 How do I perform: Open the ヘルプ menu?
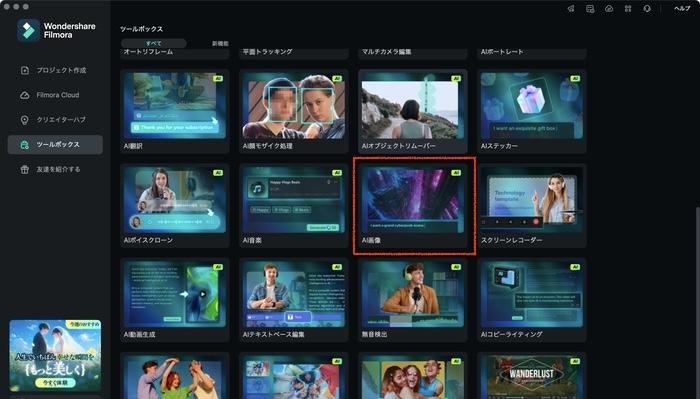pos(682,8)
